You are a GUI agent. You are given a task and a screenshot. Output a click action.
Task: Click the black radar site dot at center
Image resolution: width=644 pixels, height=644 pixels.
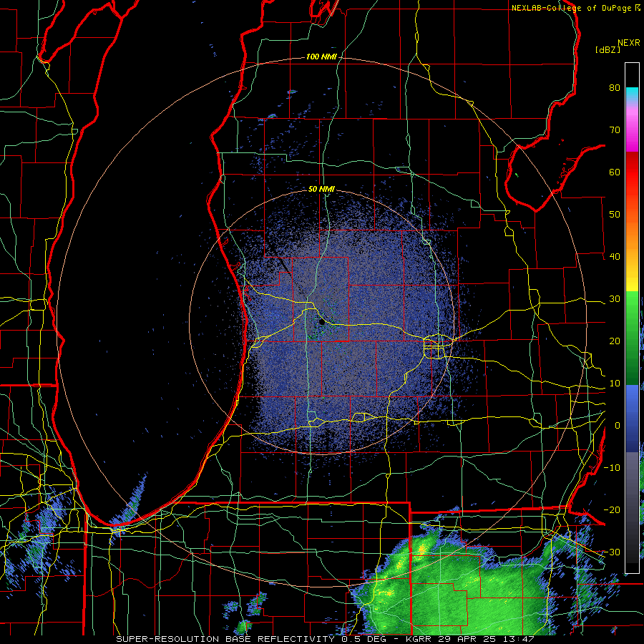[322, 323]
